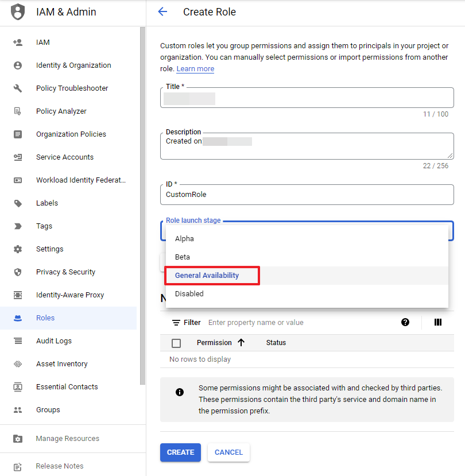Click the Asset Inventory icon
465x476 pixels.
pyautogui.click(x=18, y=364)
